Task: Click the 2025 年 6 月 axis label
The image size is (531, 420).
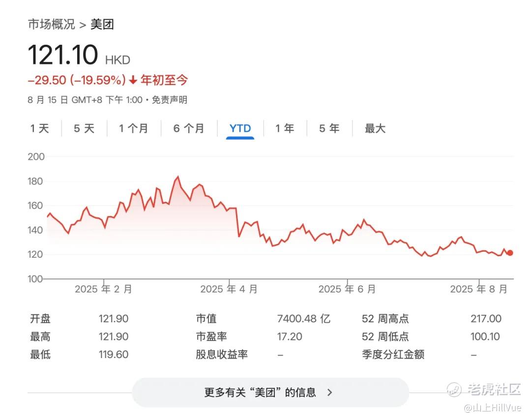Action: point(347,289)
